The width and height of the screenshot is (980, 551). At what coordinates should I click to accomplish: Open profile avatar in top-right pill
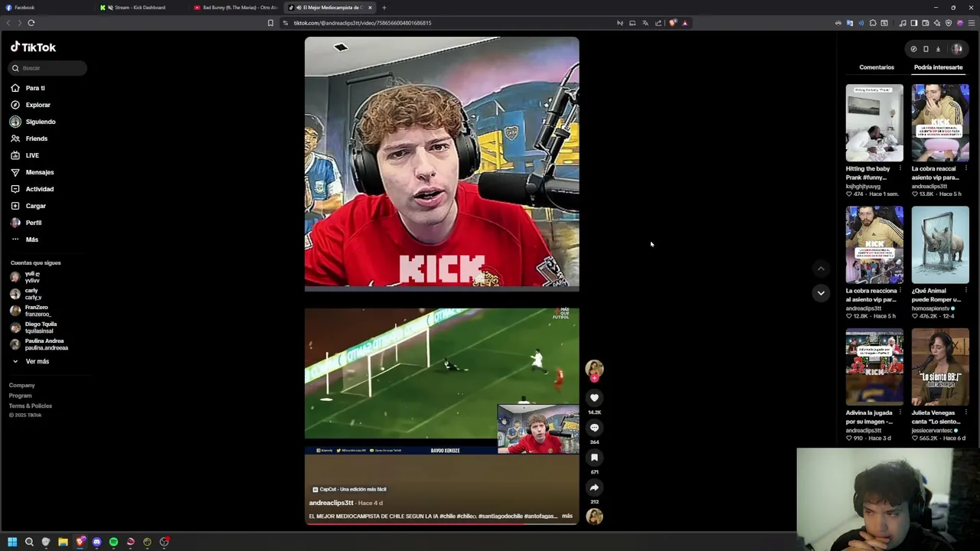pos(957,49)
